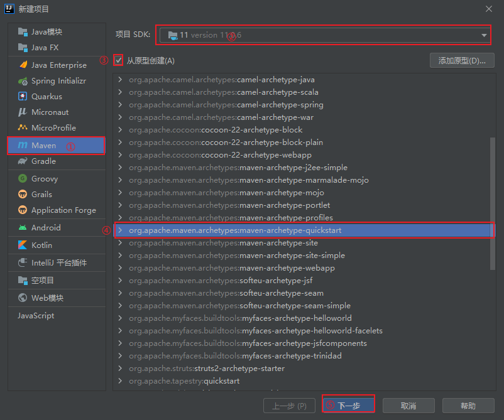
Task: Click the MicroProfile icon
Action: pos(23,127)
